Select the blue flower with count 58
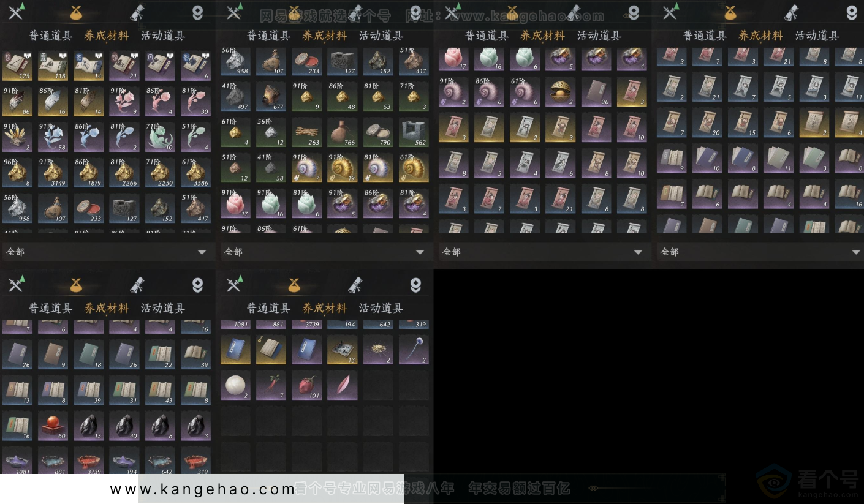Image resolution: width=864 pixels, height=504 pixels. pyautogui.click(x=53, y=137)
